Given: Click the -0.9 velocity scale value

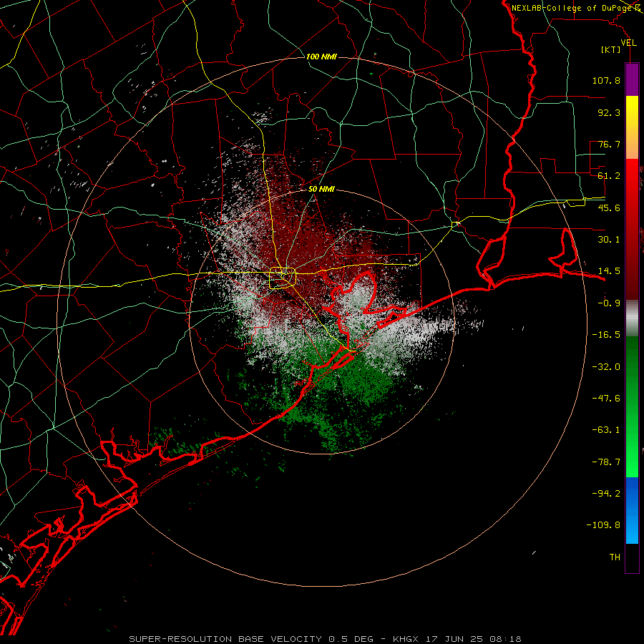Looking at the screenshot, I should coord(609,303).
